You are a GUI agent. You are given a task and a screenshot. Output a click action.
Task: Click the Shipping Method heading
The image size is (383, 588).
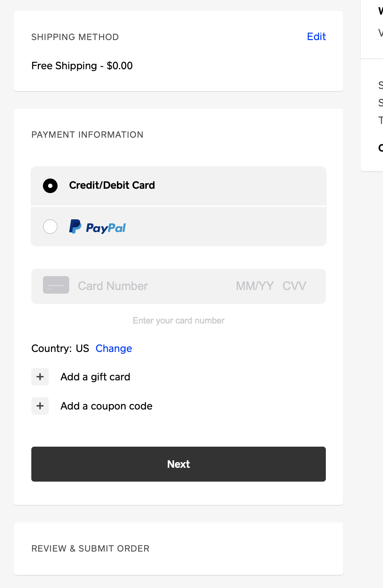point(75,37)
